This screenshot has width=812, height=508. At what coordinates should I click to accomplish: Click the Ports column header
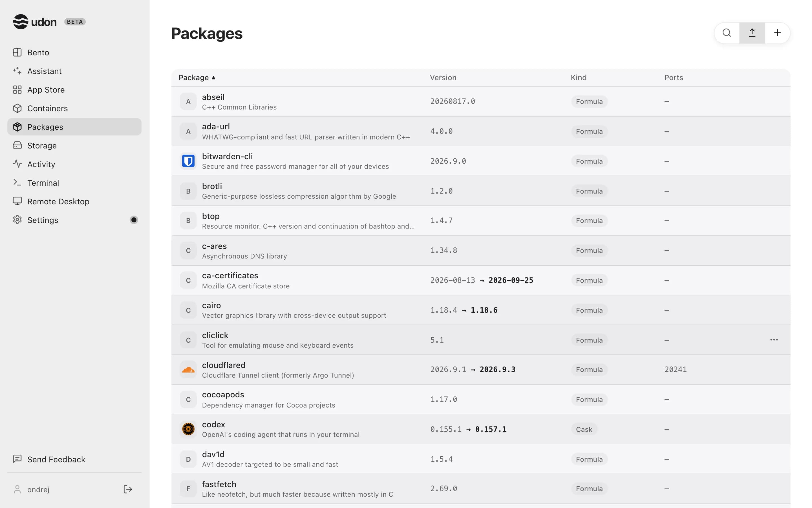pos(673,78)
